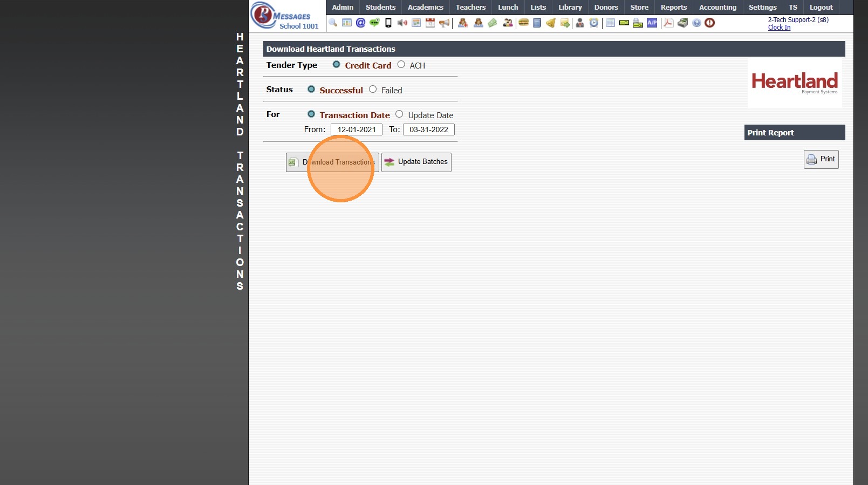Image resolution: width=868 pixels, height=485 pixels.
Task: Click the red exclamation alert icon
Action: (x=710, y=23)
